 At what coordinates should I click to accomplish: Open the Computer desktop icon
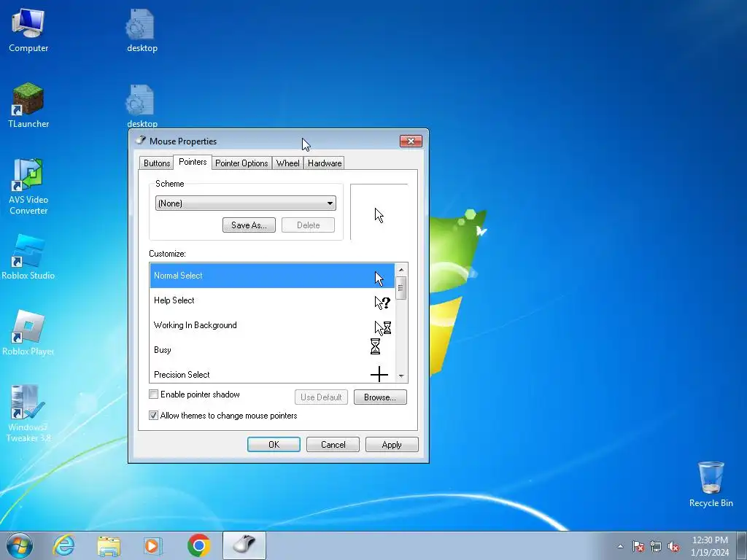click(28, 29)
